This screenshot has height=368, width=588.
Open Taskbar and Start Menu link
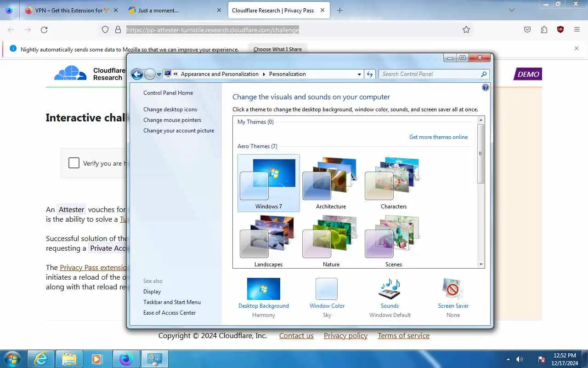coord(172,302)
